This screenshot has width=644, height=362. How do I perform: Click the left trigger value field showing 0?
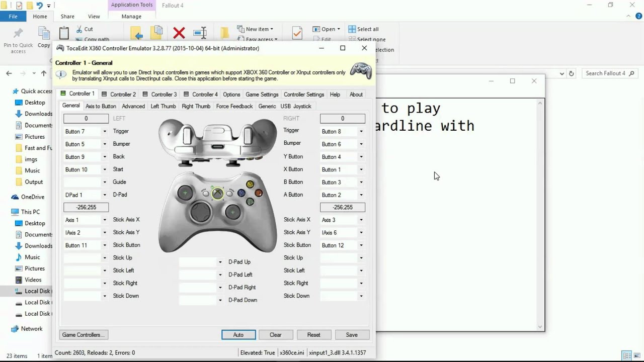coord(86,119)
